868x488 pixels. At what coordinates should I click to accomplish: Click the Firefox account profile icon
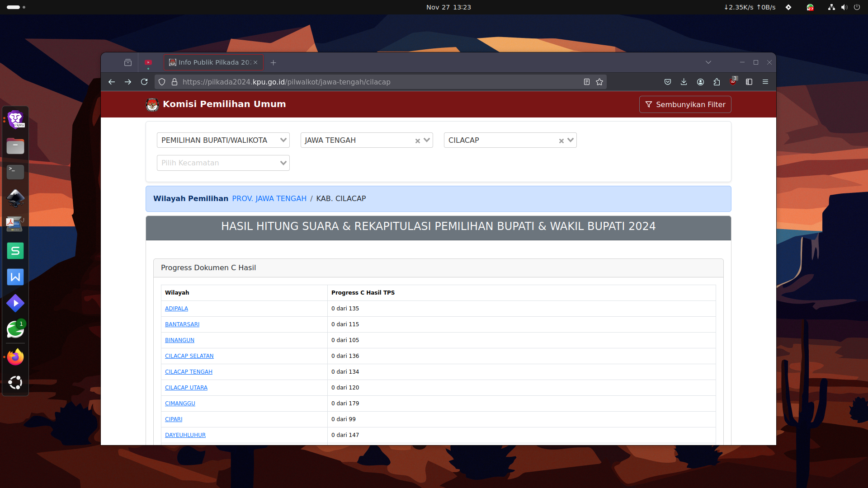coord(700,82)
